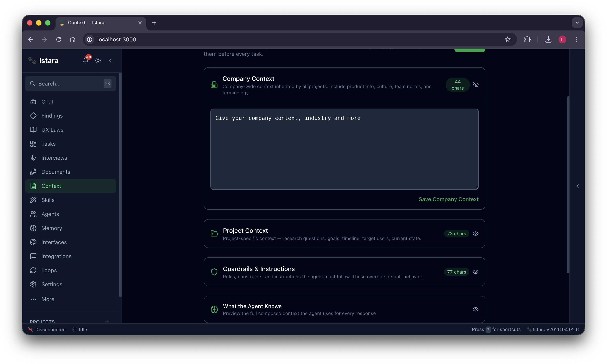Show Guardrails & Instructions via eye icon
This screenshot has height=364, width=607.
476,272
